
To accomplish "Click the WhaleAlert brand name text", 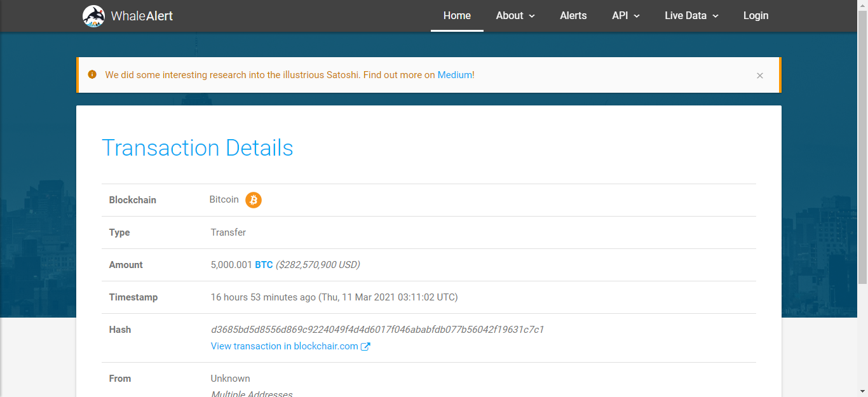I will pyautogui.click(x=142, y=16).
